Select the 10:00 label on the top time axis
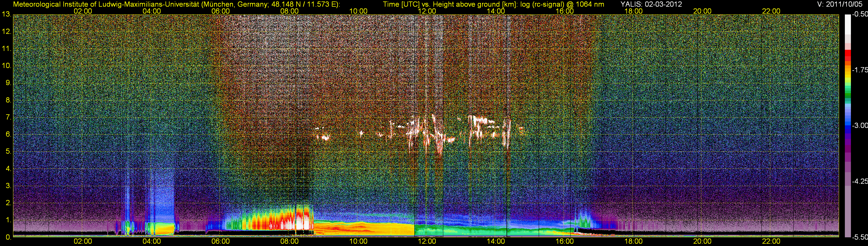 [358, 11]
